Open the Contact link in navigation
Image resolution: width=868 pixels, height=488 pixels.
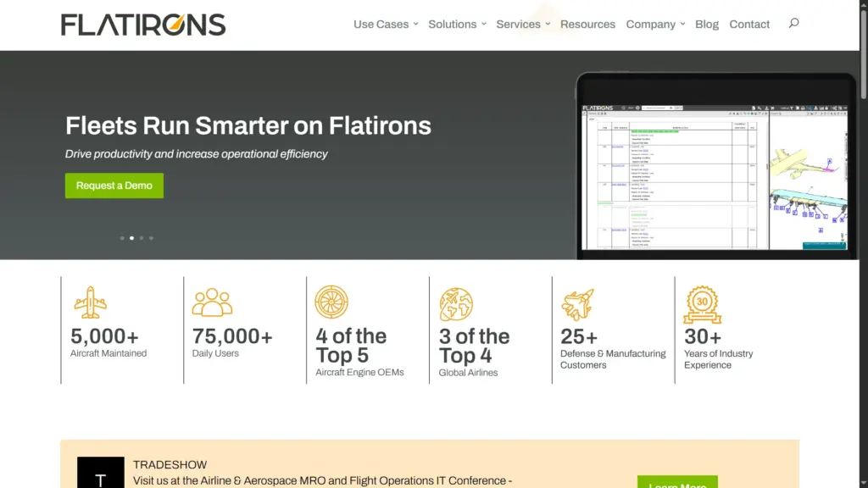pos(749,25)
